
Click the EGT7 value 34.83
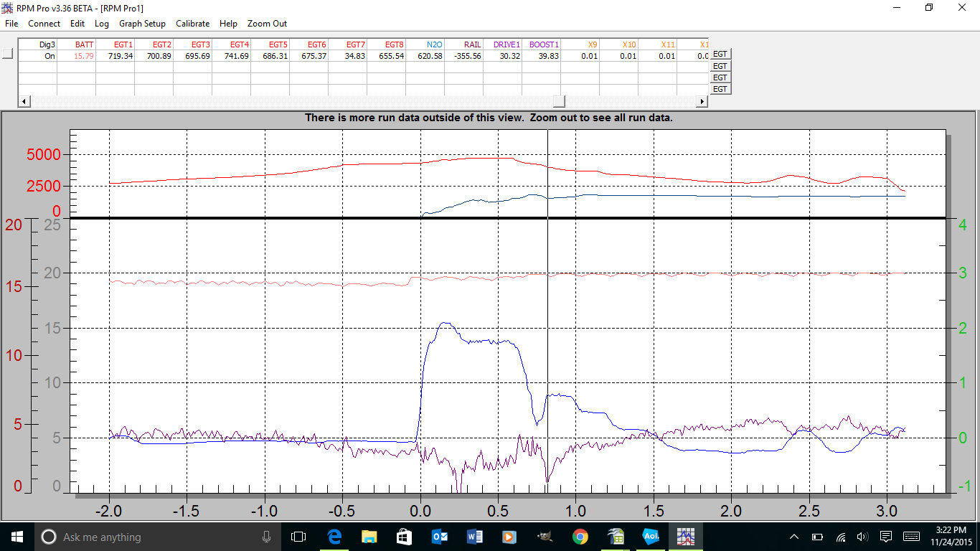tap(355, 56)
